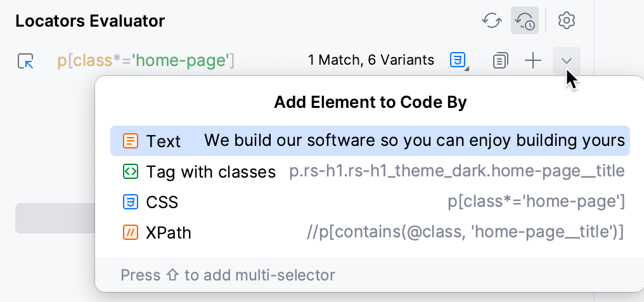Click the copy locator icon
This screenshot has width=644, height=302.
[x=500, y=61]
